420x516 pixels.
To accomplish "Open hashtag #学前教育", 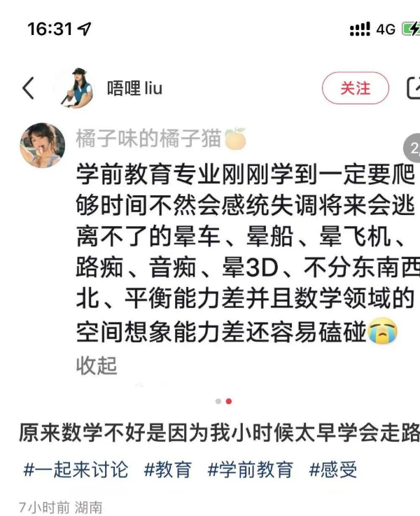I will coord(251,469).
